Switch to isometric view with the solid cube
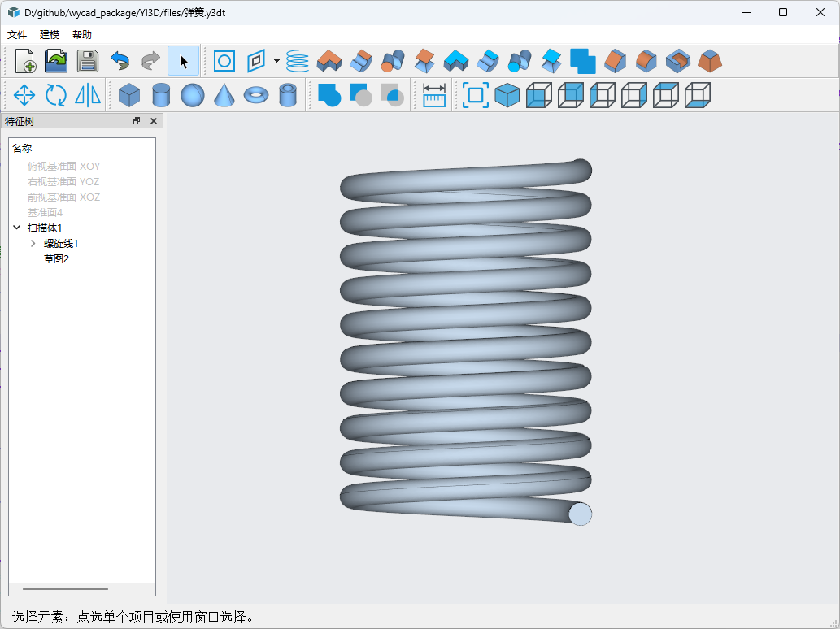This screenshot has width=840, height=629. coord(507,95)
